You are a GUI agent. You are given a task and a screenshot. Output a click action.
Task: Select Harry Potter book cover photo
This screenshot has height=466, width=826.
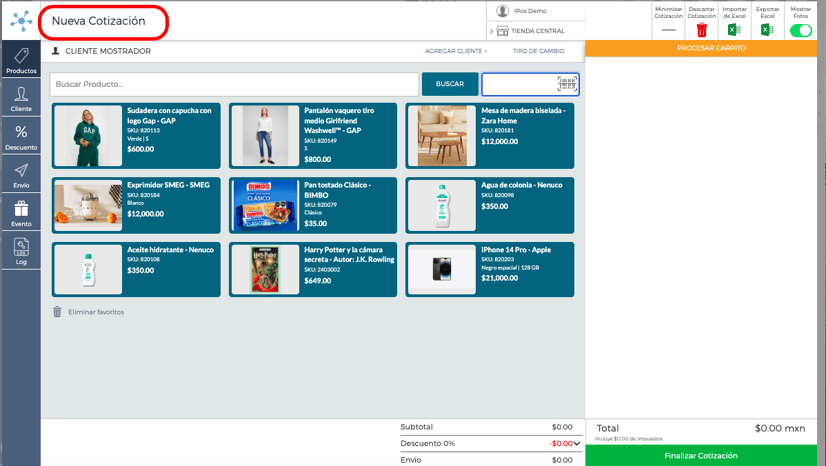point(265,270)
